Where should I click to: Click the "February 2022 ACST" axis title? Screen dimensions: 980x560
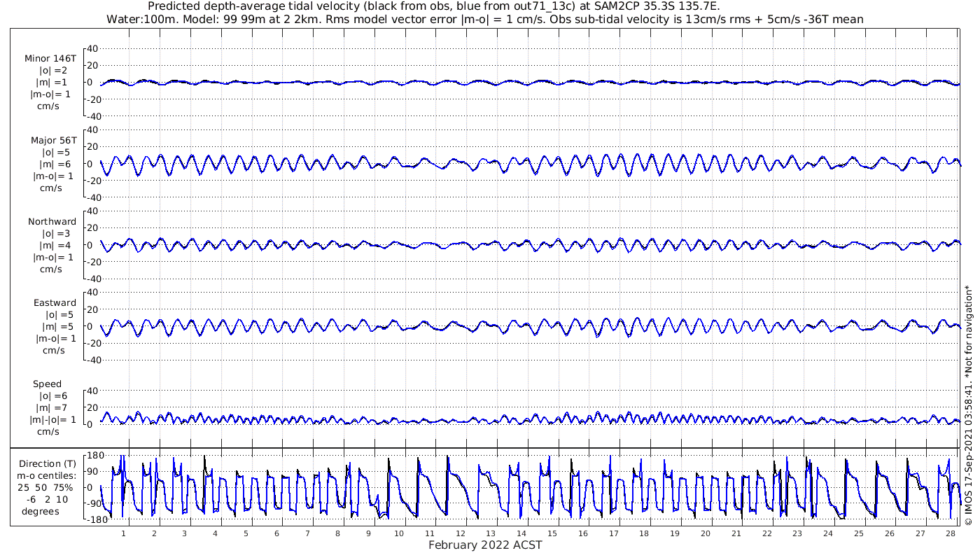pos(485,545)
